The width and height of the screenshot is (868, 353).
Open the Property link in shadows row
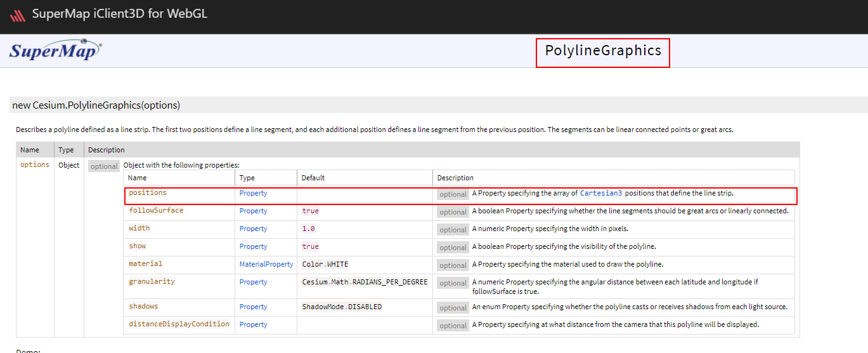(253, 307)
